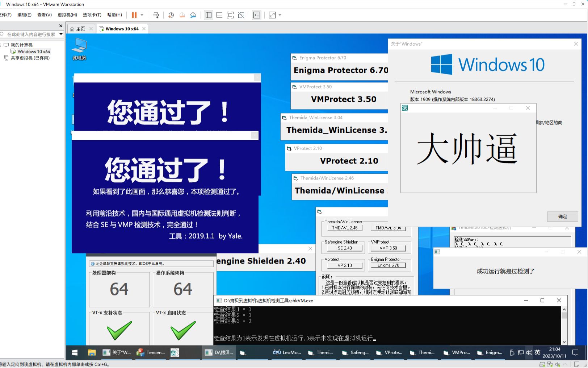The height and width of the screenshot is (368, 588).
Task: Open the taskbar clock showing 21:04
Action: 554,352
